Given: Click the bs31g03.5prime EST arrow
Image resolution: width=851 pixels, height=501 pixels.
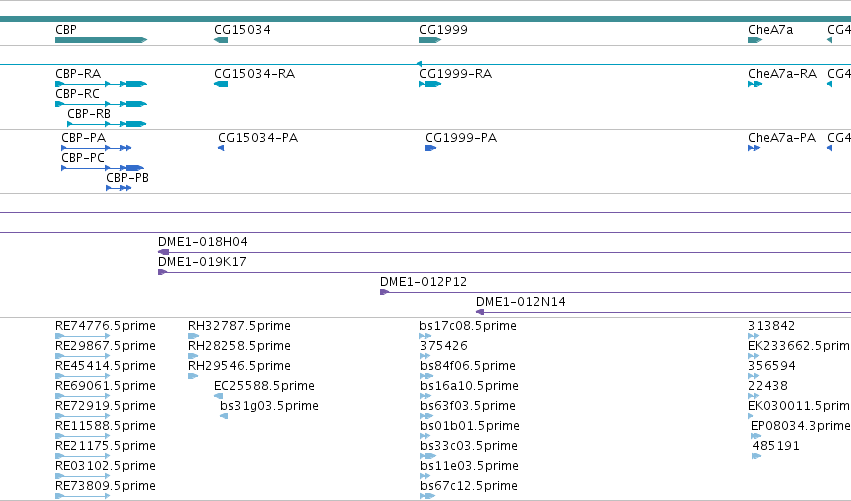Looking at the screenshot, I should point(224,416).
